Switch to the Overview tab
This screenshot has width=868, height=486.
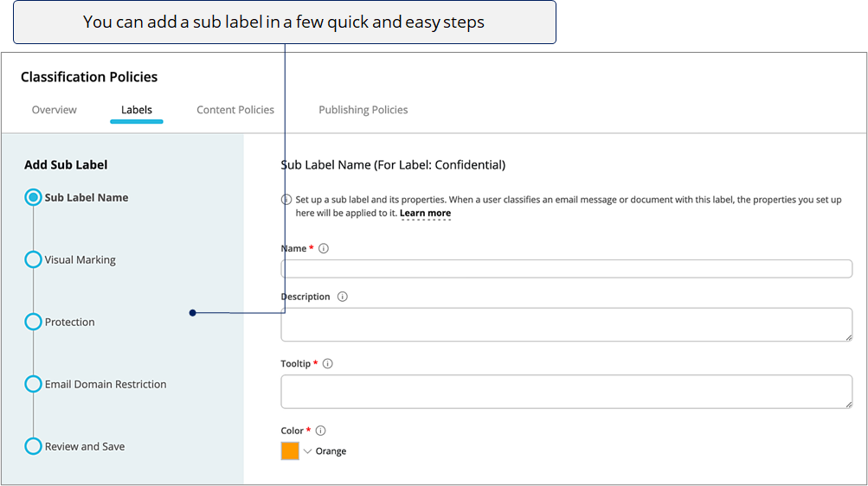coord(55,110)
